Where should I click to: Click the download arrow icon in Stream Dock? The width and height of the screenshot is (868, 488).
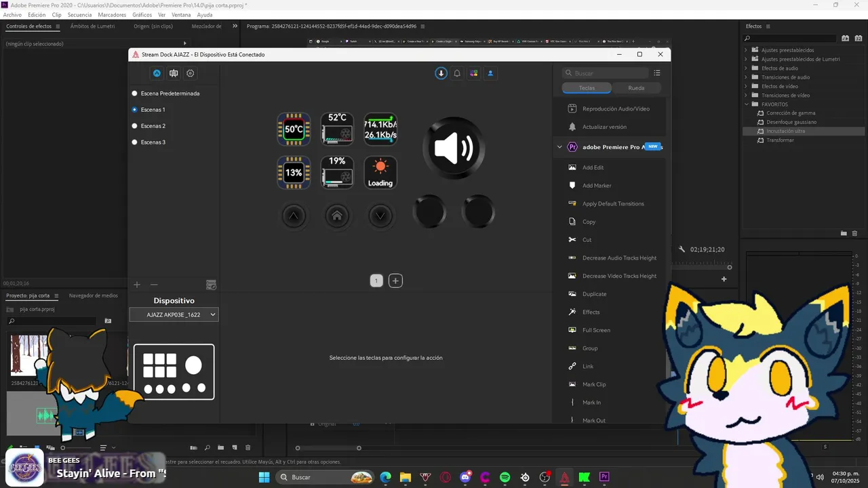point(441,73)
